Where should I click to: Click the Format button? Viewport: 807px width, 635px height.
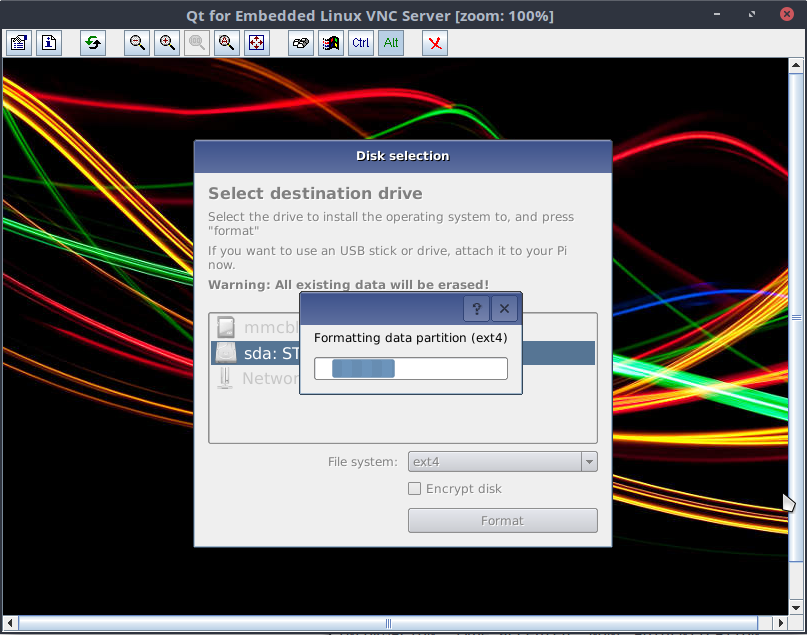click(502, 520)
